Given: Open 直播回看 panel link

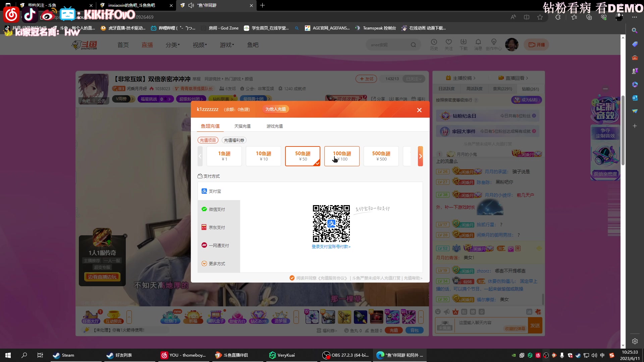Looking at the screenshot, I should (513, 78).
